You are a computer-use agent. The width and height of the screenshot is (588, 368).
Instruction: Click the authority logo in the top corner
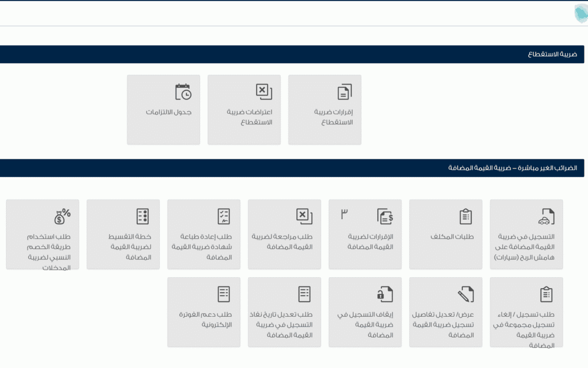point(581,13)
